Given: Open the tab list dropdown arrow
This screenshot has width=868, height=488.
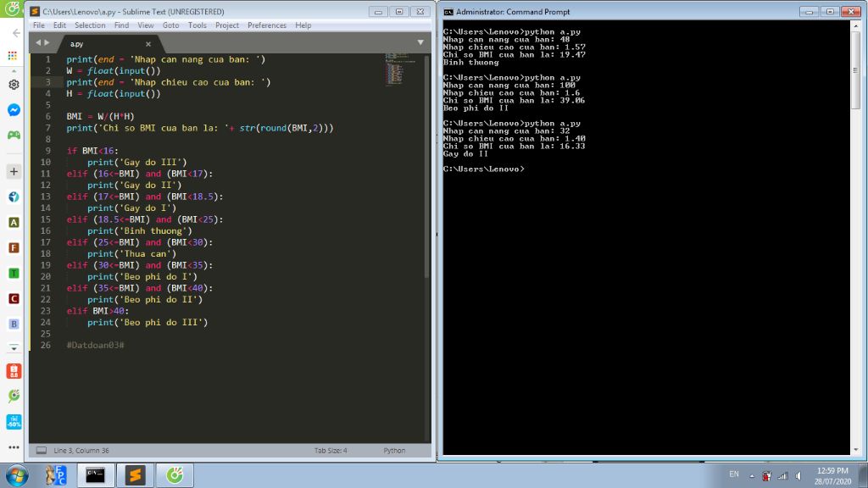Looking at the screenshot, I should pos(420,42).
